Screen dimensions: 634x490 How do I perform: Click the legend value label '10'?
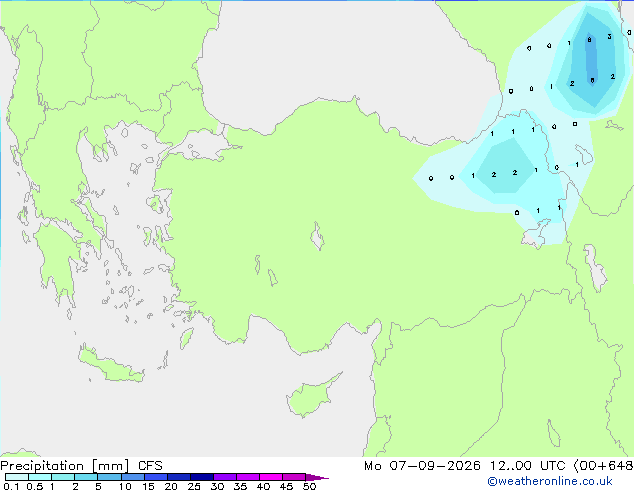click(125, 486)
